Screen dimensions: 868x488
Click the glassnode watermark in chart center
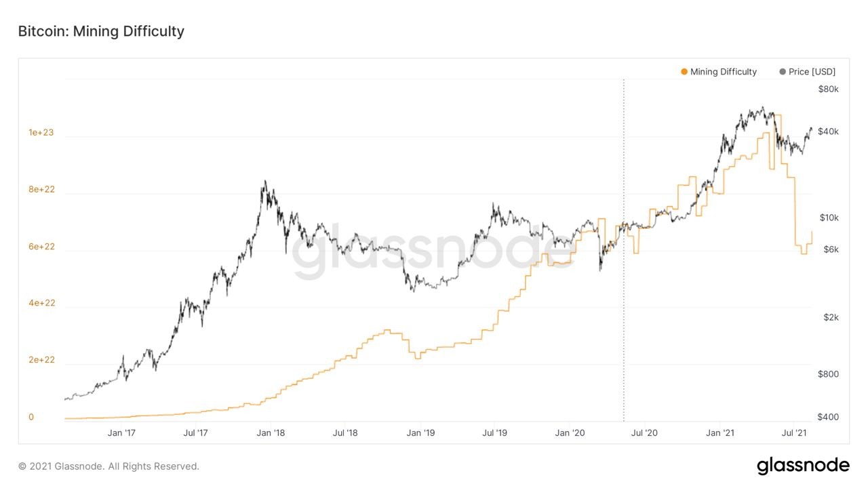[x=434, y=251]
